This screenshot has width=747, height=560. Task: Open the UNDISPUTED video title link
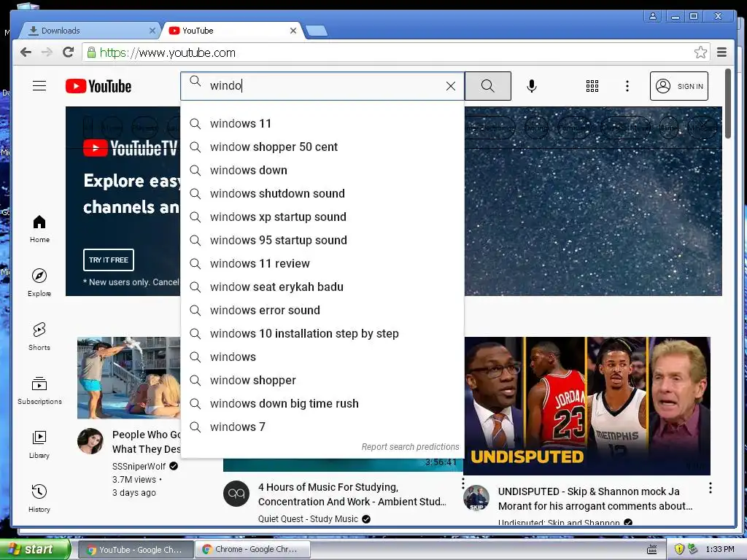pos(595,499)
